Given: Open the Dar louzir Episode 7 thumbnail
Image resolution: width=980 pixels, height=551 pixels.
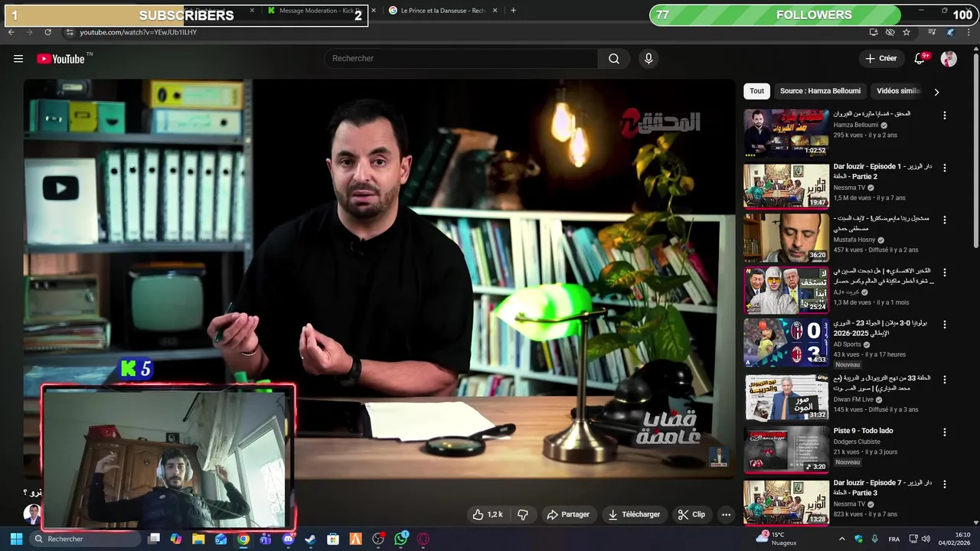Looking at the screenshot, I should click(x=786, y=502).
